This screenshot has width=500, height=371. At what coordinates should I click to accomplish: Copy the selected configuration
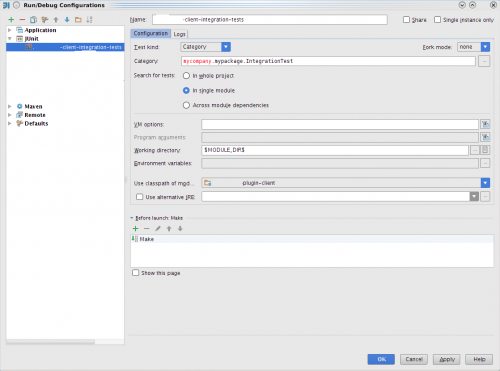(33, 20)
